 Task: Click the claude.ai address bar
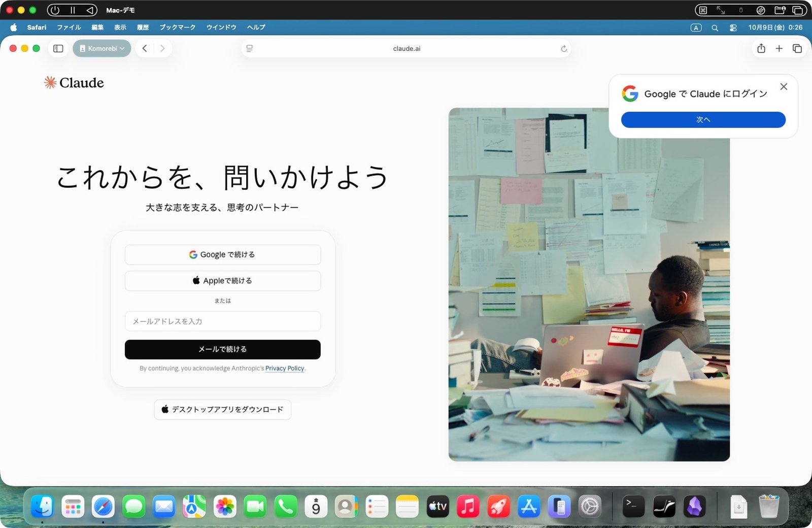click(407, 49)
